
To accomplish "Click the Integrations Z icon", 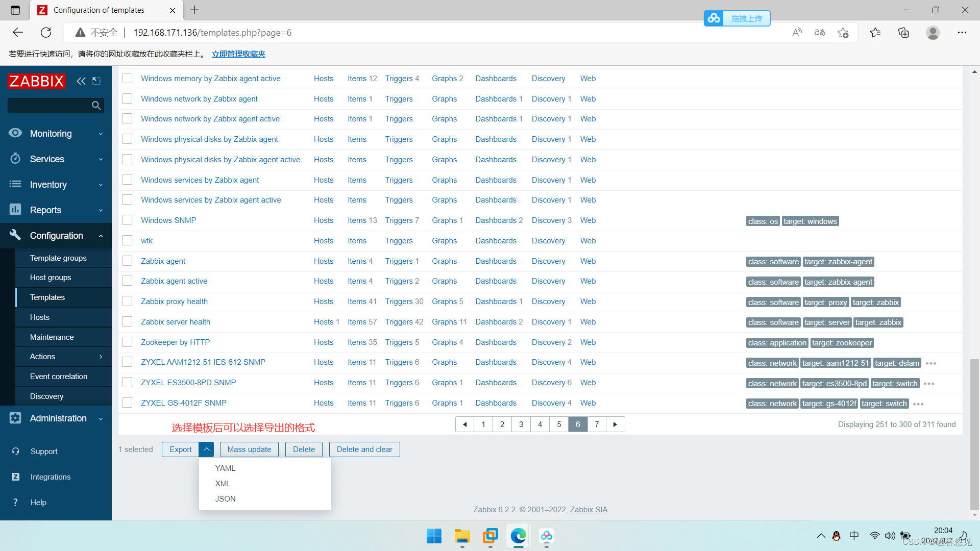I will pyautogui.click(x=15, y=477).
